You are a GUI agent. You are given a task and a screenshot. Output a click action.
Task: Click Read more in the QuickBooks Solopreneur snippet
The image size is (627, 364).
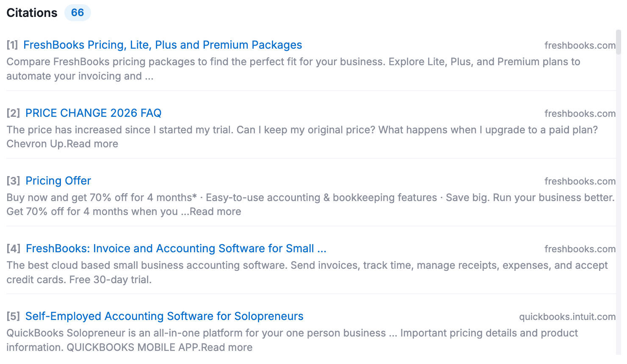pyautogui.click(x=226, y=347)
